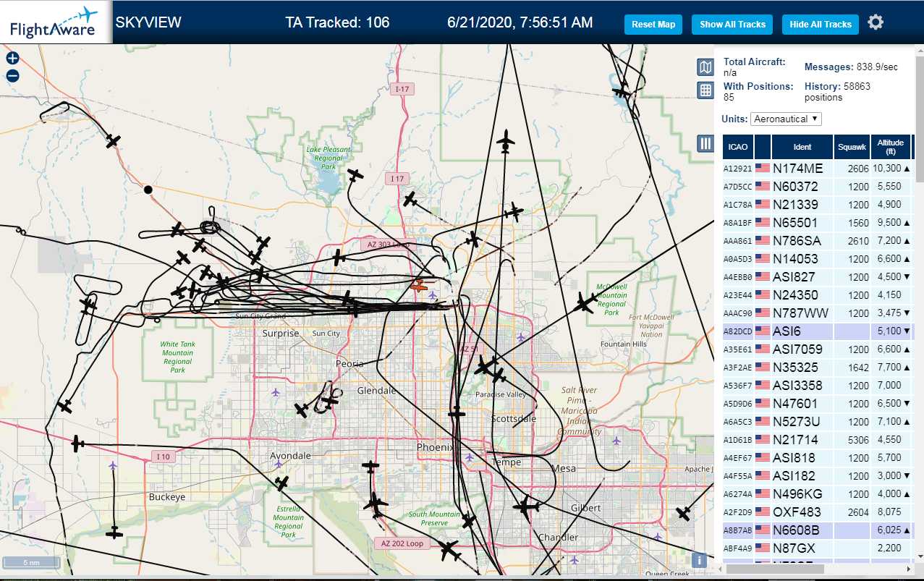Viewport: 924px width, 581px height.
Task: Sort table by Squawk column
Action: 852,147
